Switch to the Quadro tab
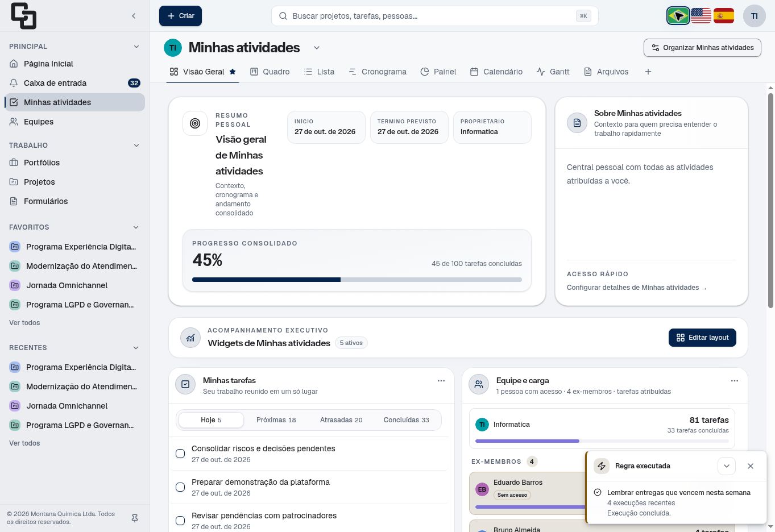 click(270, 72)
